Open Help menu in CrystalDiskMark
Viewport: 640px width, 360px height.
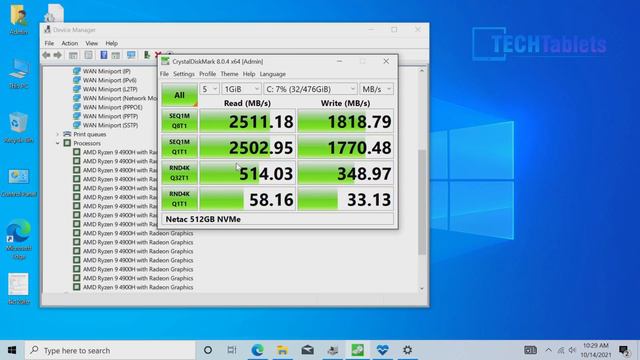(249, 74)
